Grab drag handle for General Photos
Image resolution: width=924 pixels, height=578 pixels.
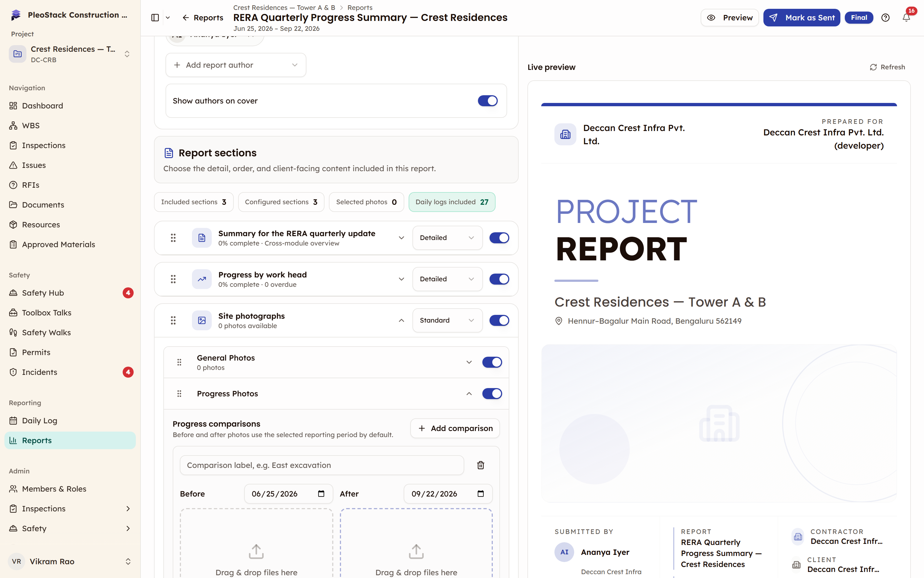point(179,362)
